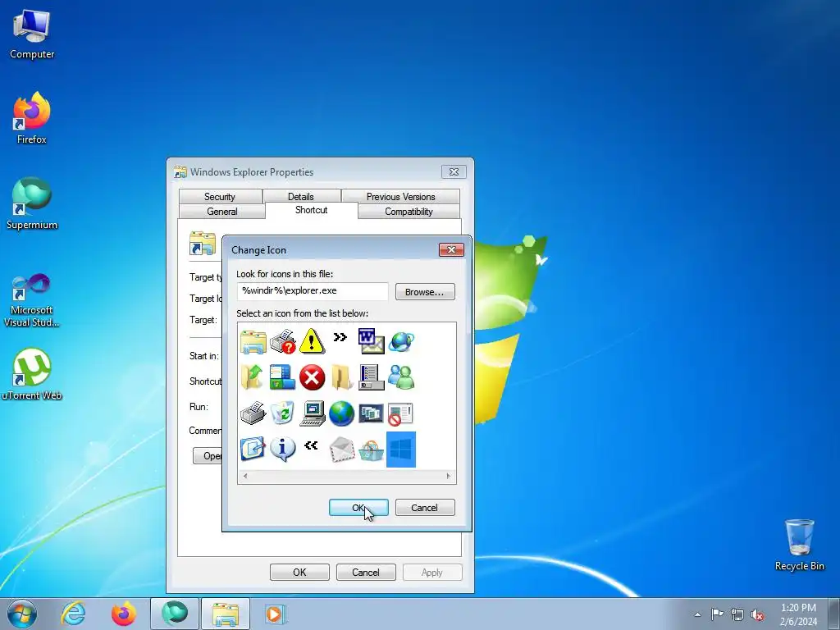Pick the double left chevron icon

pyautogui.click(x=311, y=445)
